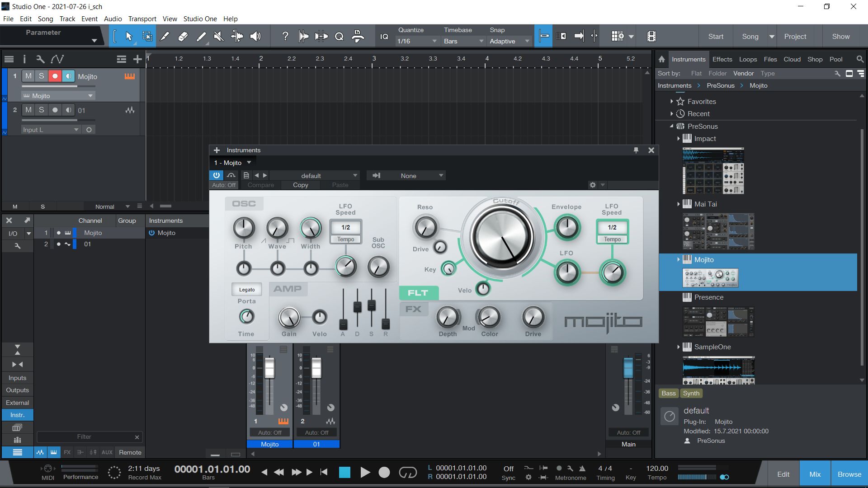
Task: Click the Copy button in instrument panel
Action: click(x=301, y=185)
